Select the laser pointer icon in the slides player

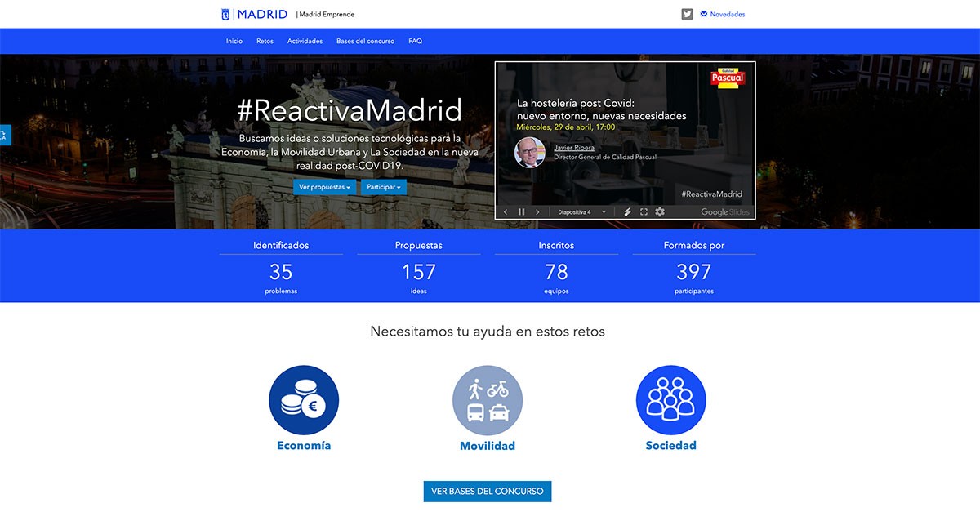[x=627, y=211]
